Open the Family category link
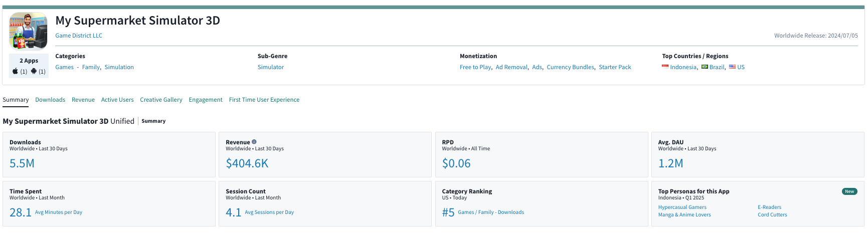Screen dimensions: 868x236 [x=91, y=67]
